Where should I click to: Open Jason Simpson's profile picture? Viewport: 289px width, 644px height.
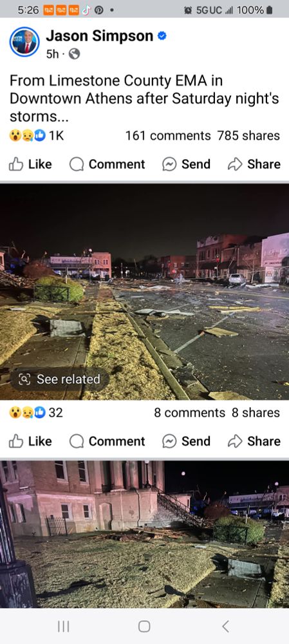pyautogui.click(x=24, y=43)
